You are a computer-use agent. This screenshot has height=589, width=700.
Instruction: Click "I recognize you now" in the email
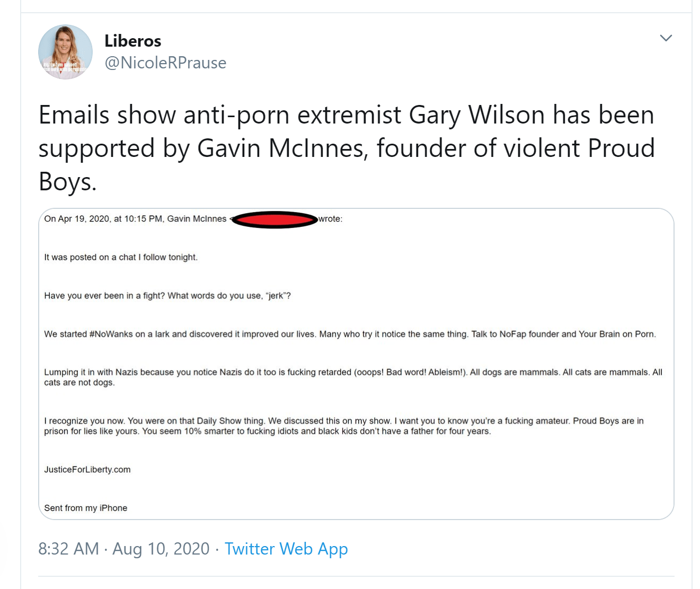84,421
